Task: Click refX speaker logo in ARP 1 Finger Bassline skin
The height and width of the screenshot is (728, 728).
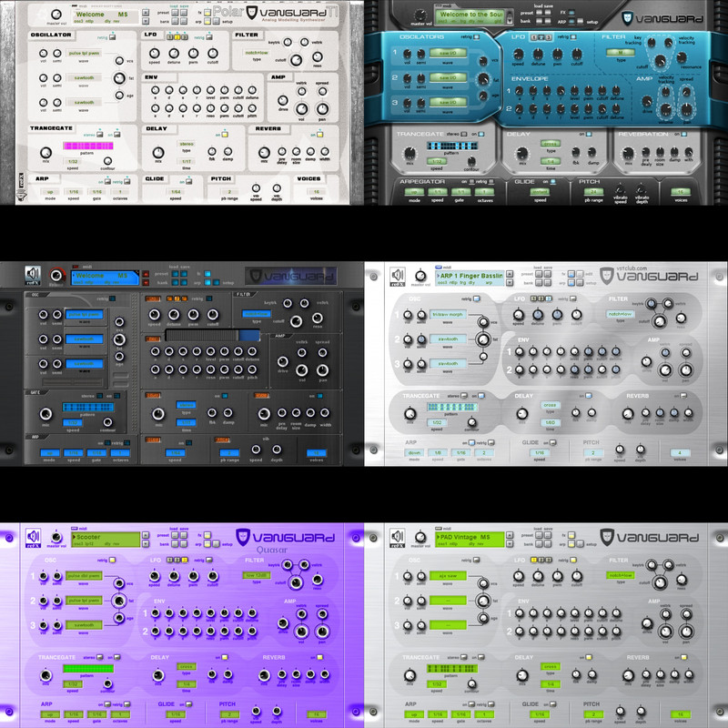Action: coord(398,278)
